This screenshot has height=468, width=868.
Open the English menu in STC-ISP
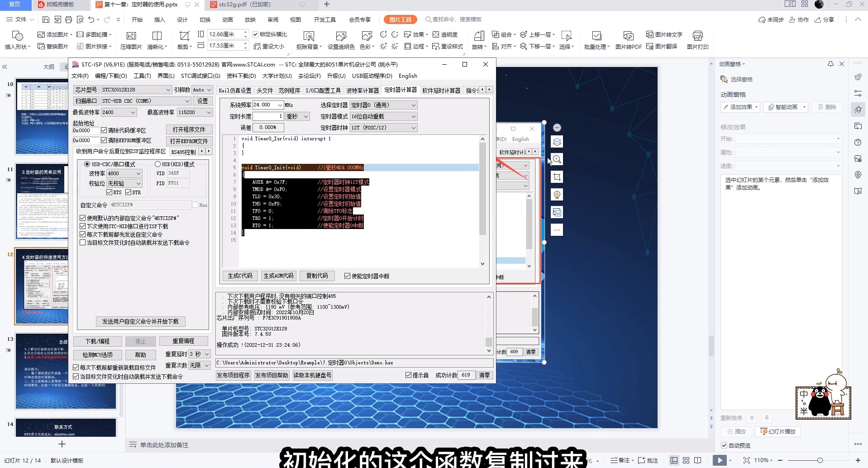[x=408, y=76]
